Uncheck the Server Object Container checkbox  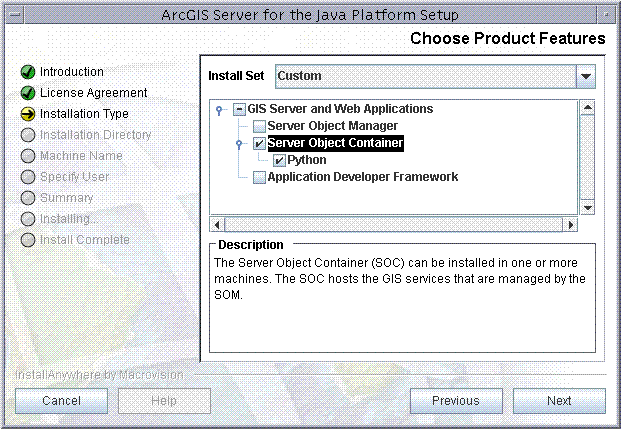tap(259, 143)
